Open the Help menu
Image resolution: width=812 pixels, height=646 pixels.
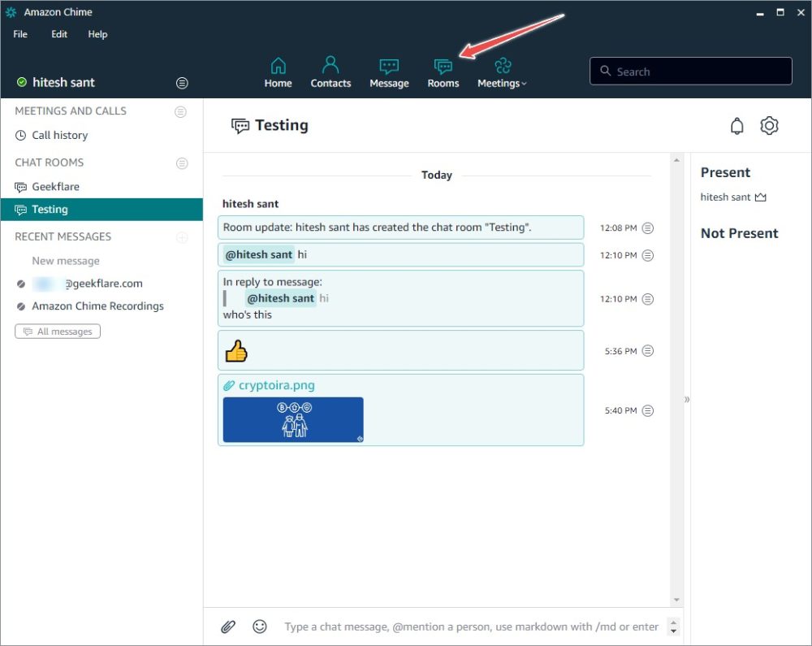97,34
